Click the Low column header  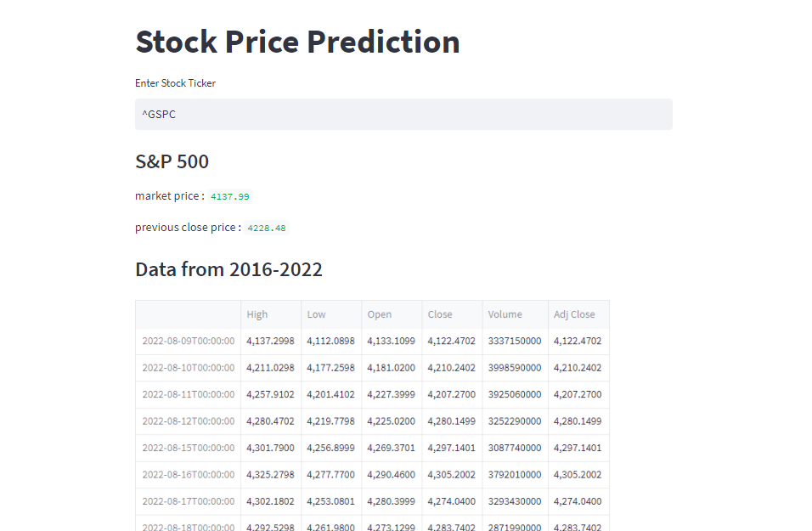[315, 314]
